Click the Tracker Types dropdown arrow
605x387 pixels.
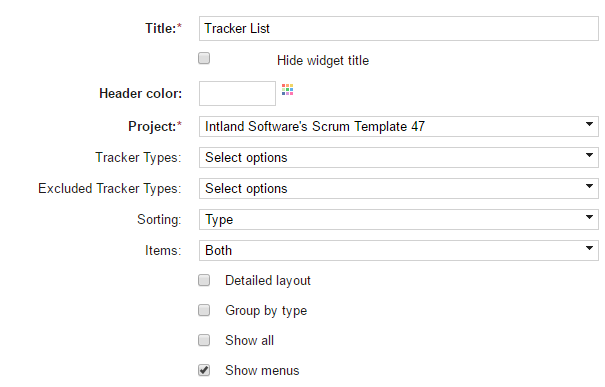coord(589,155)
